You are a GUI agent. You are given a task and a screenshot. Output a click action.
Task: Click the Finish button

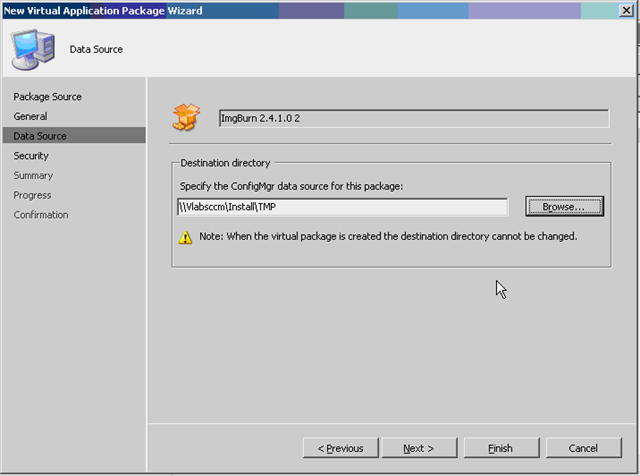pos(501,448)
